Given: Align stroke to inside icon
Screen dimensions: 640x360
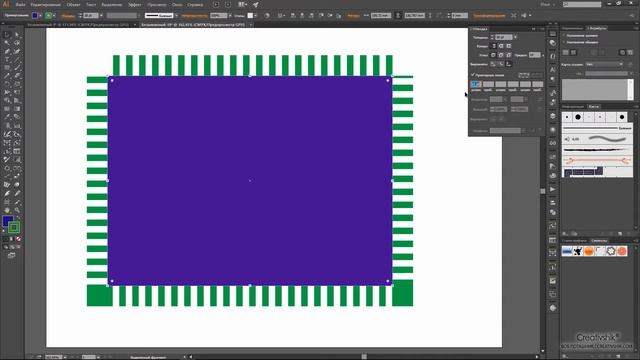Looking at the screenshot, I should (x=501, y=64).
